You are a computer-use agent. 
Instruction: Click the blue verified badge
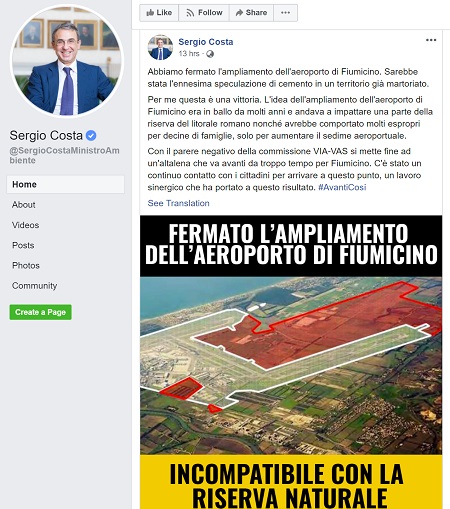click(x=91, y=136)
